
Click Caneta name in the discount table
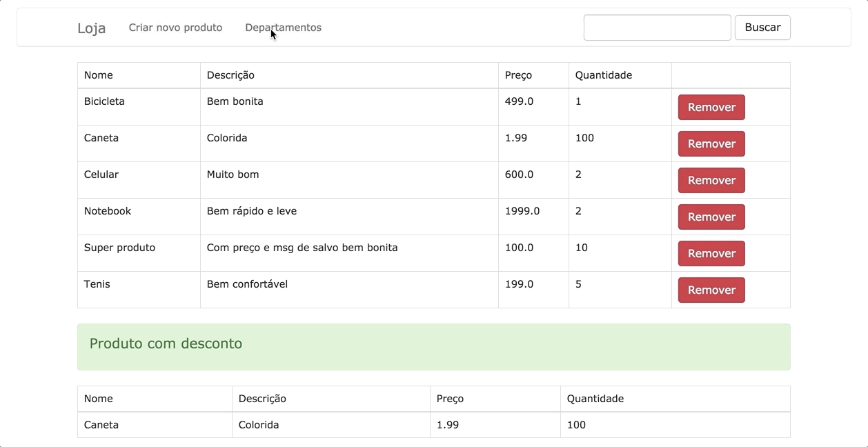pyautogui.click(x=101, y=425)
